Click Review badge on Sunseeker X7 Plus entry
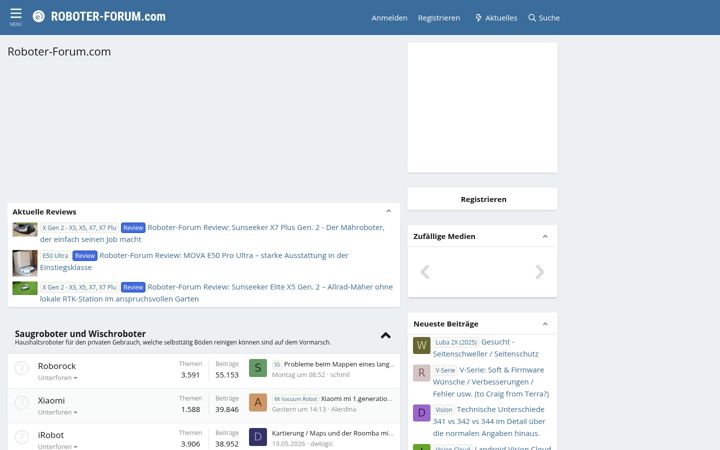The height and width of the screenshot is (450, 720). tap(133, 228)
